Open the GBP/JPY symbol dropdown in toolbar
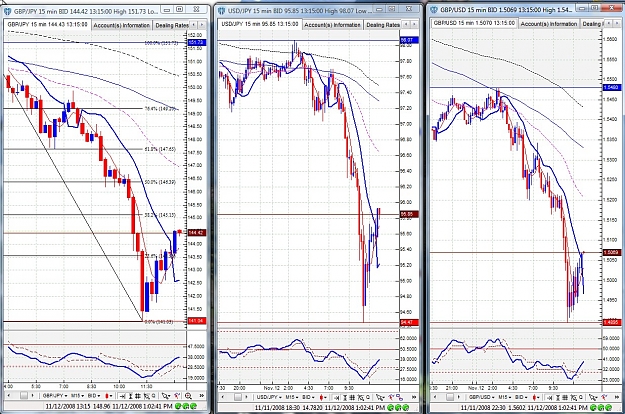Image resolution: width=625 pixels, height=414 pixels. coord(55,396)
